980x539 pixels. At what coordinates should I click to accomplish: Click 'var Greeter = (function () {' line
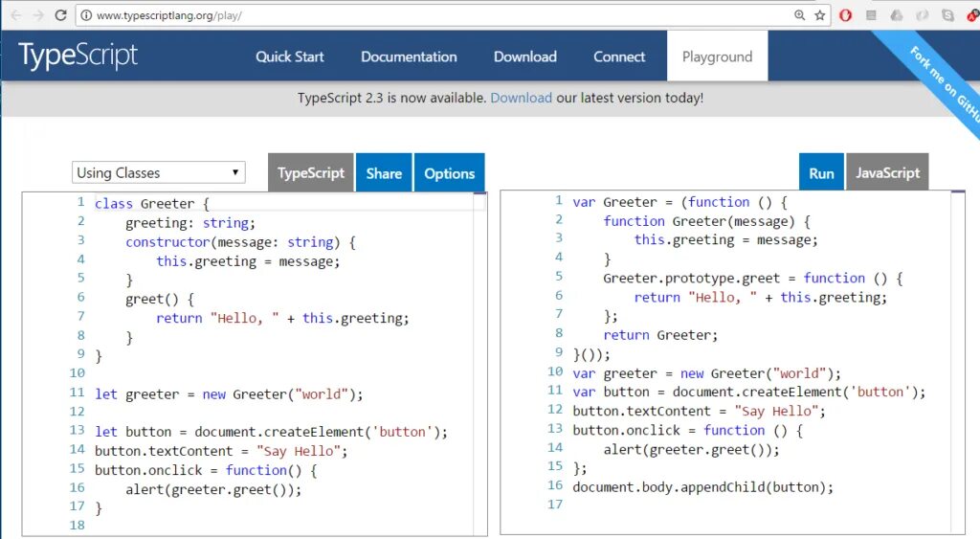tap(680, 203)
